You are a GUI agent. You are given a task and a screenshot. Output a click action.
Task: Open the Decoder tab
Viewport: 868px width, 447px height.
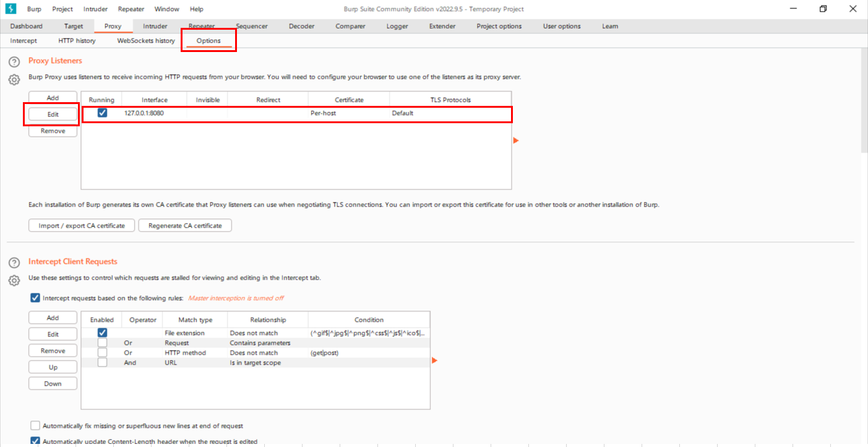click(x=302, y=26)
